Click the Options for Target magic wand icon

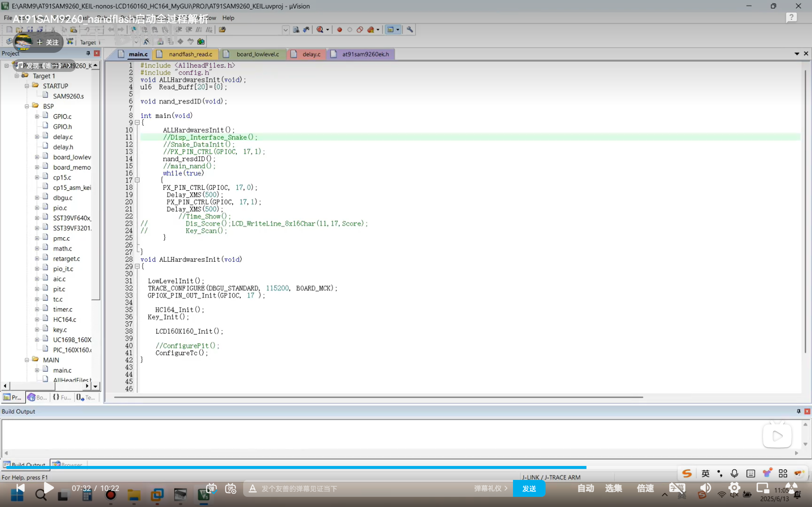[x=146, y=41]
